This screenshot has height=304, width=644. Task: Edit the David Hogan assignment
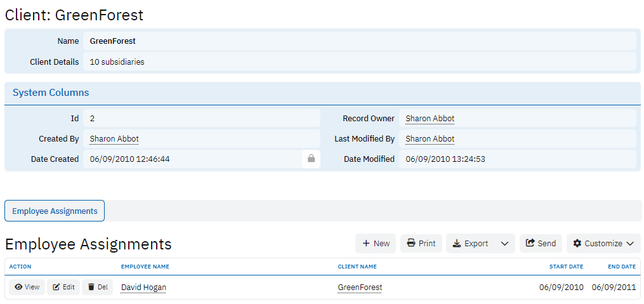click(x=63, y=287)
